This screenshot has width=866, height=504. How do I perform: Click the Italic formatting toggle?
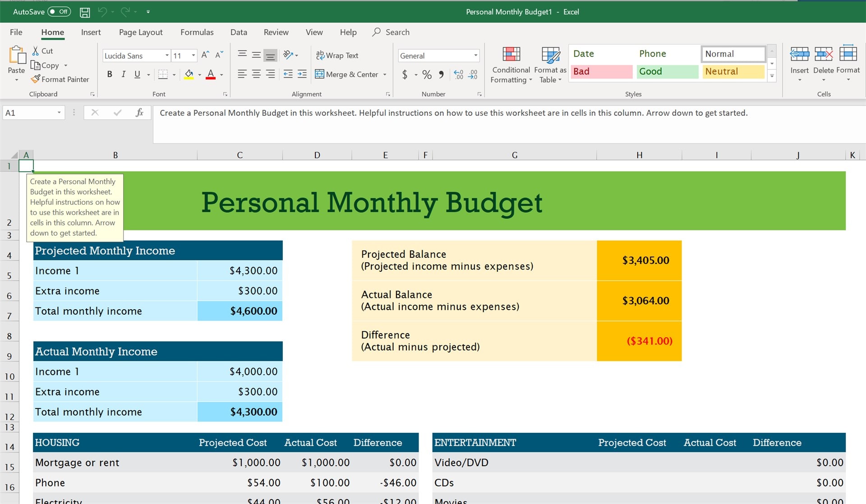[122, 73]
